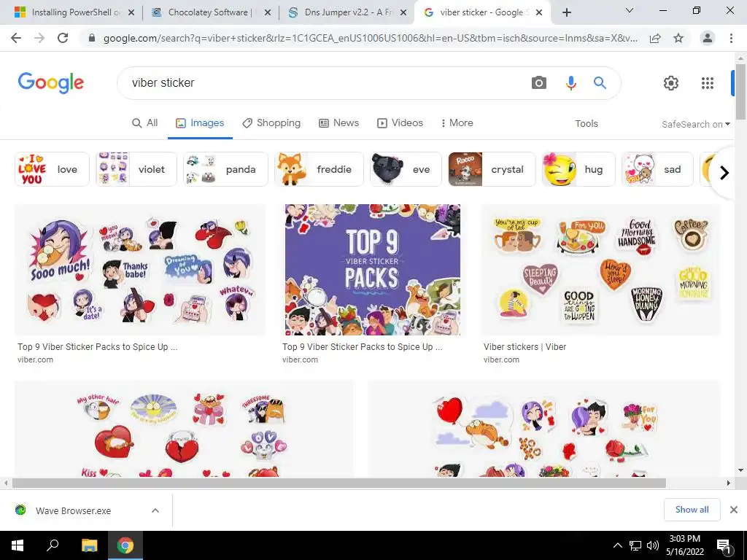Open network status tray icon
Screen dimensions: 747x560
[635, 545]
